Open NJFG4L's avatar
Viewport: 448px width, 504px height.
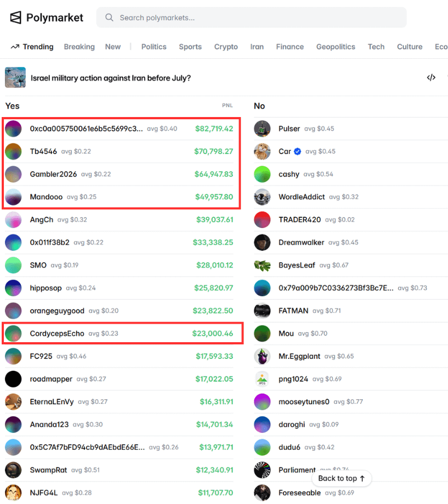coord(13,493)
